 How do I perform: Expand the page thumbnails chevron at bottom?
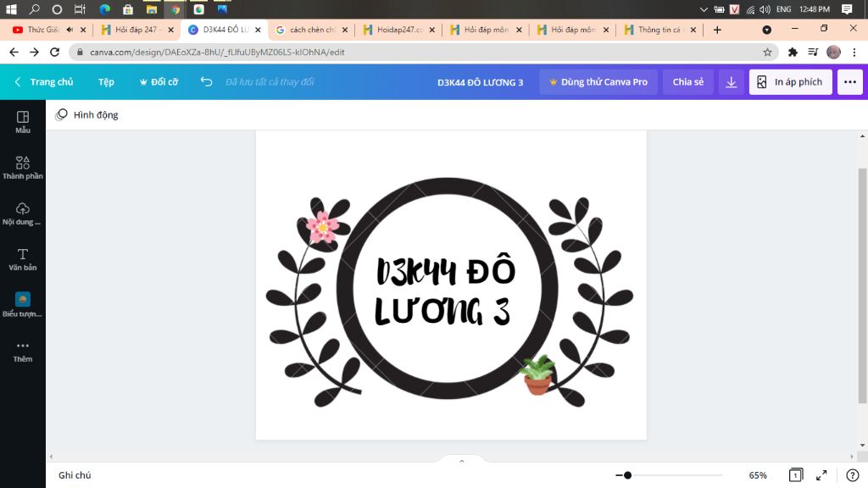[x=462, y=460]
